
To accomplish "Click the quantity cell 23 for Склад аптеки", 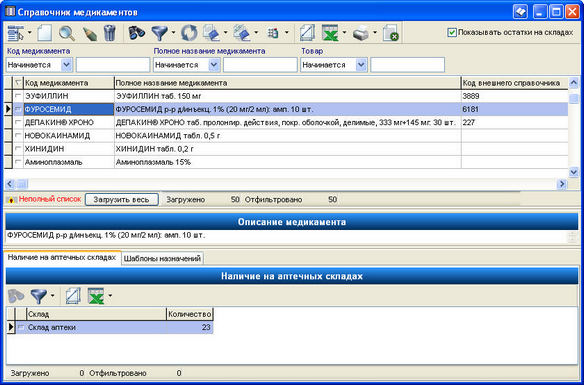I will click(x=190, y=328).
